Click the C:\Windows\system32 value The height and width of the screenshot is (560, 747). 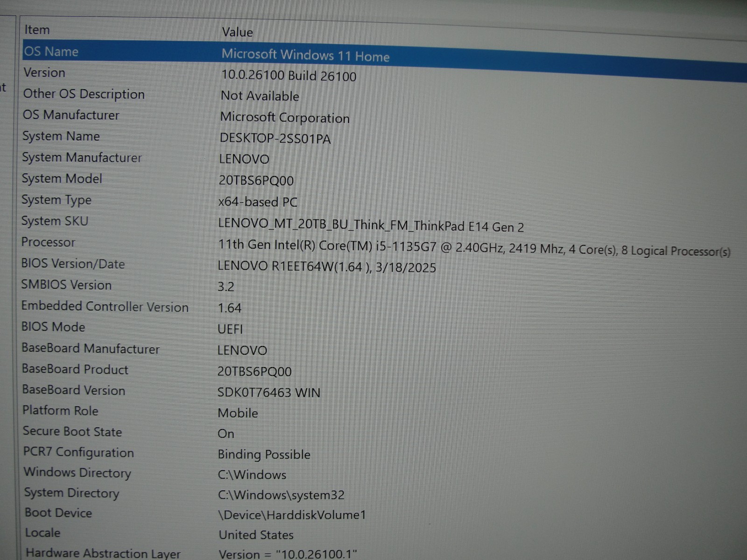tap(281, 495)
